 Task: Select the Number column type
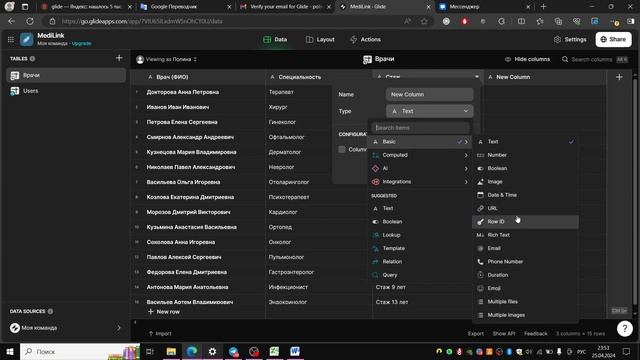click(525, 155)
